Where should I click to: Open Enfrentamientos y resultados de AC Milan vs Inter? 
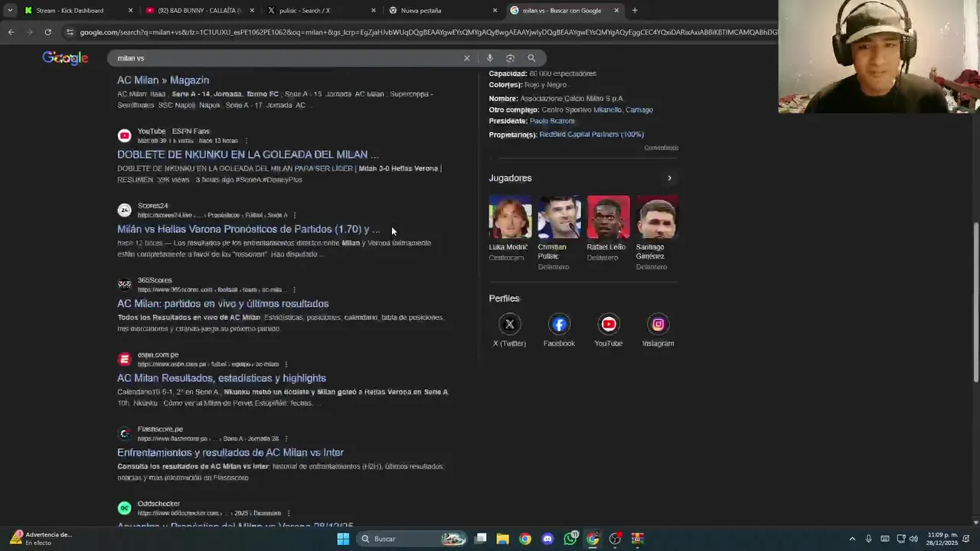[x=230, y=452]
